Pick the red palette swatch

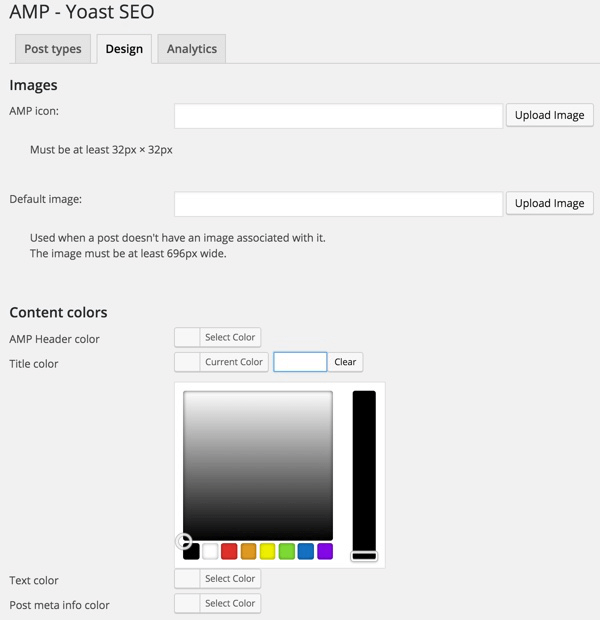pos(229,551)
